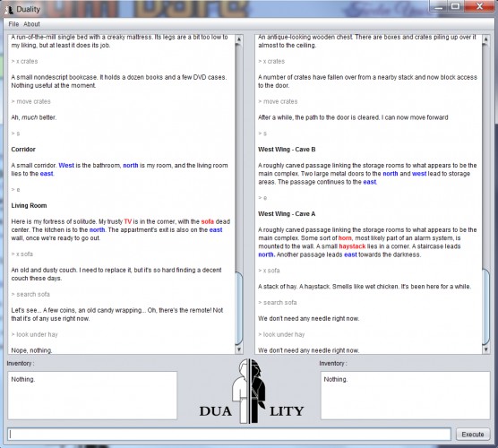Click the left pane scroll-down arrow
This screenshot has width=498, height=448.
[239, 349]
